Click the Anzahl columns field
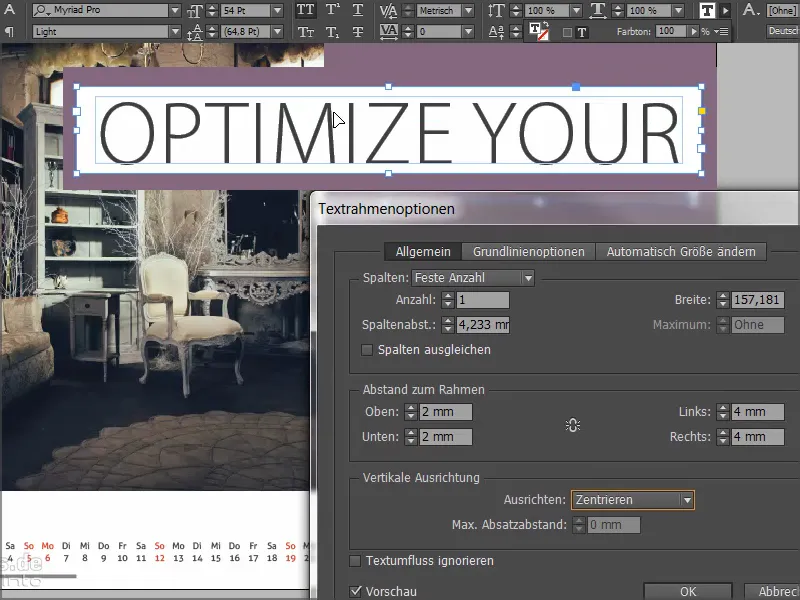The width and height of the screenshot is (800, 600). click(x=482, y=300)
